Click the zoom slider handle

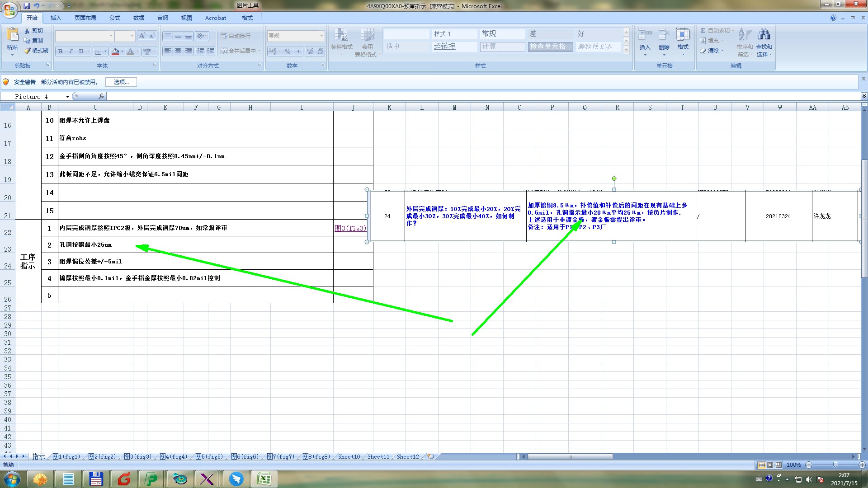coord(835,465)
